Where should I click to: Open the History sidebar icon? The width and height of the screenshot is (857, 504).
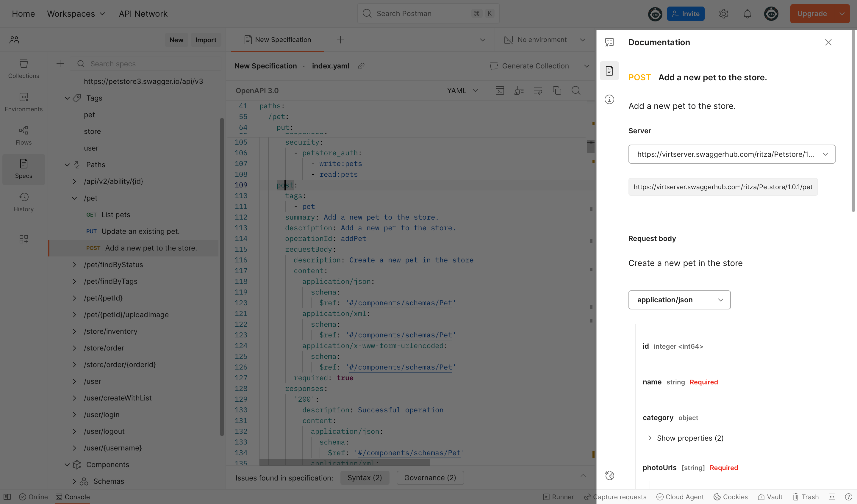pyautogui.click(x=24, y=202)
